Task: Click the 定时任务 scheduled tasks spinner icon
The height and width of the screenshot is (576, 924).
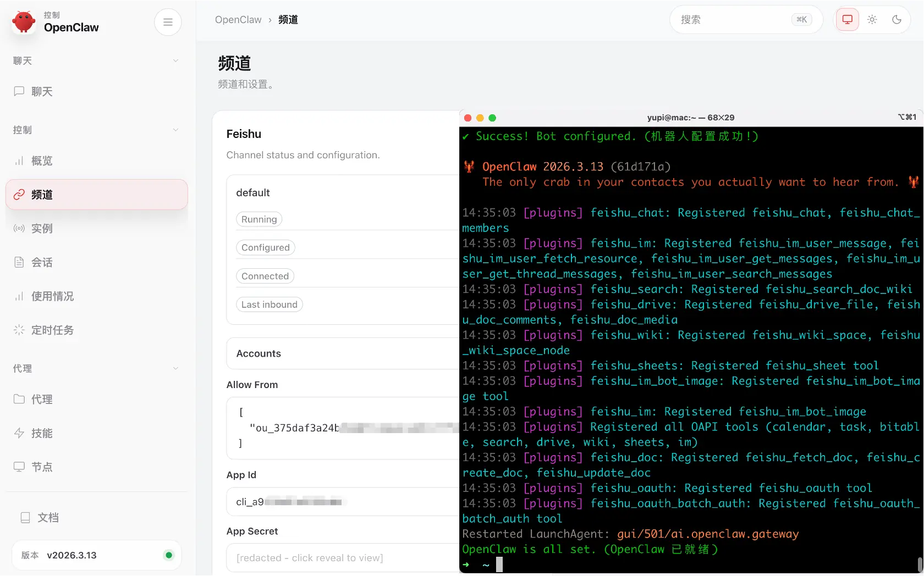Action: [19, 330]
